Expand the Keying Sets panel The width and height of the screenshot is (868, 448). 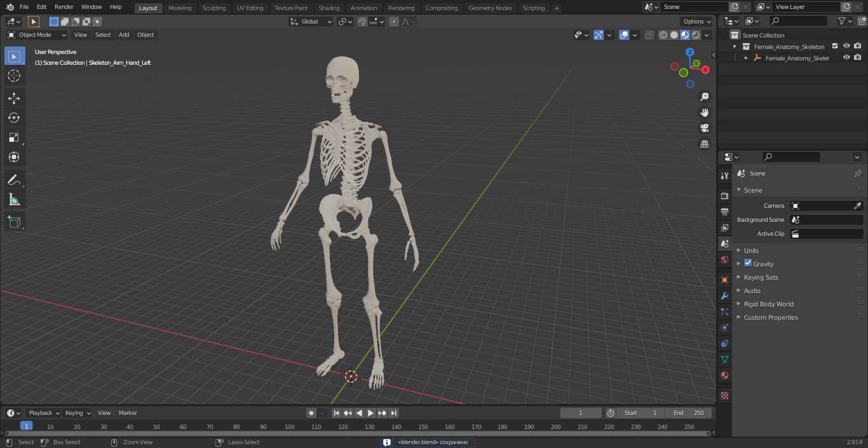(761, 277)
